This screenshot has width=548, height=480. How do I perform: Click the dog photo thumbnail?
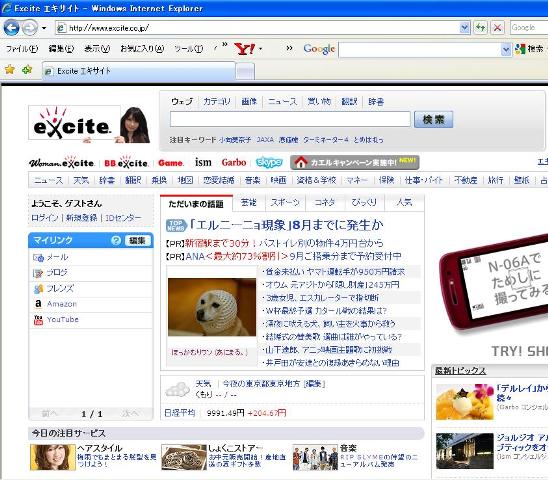[x=212, y=307]
